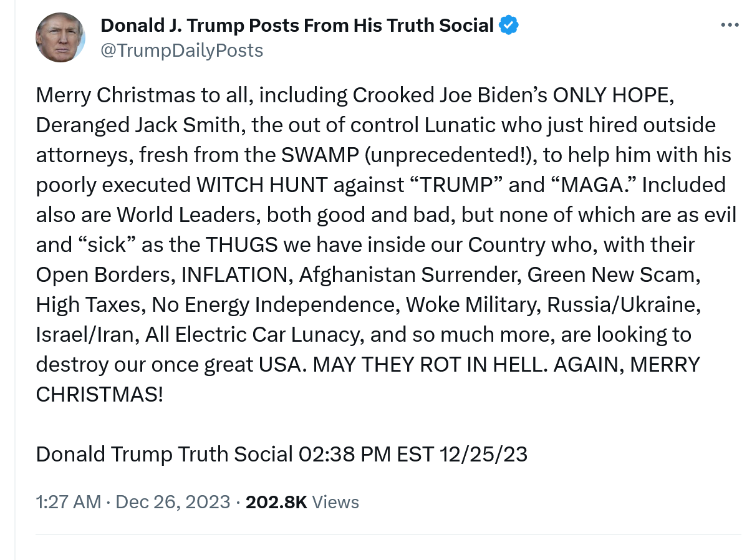The image size is (747, 560).
Task: Click the 202.8K view count number
Action: click(276, 502)
